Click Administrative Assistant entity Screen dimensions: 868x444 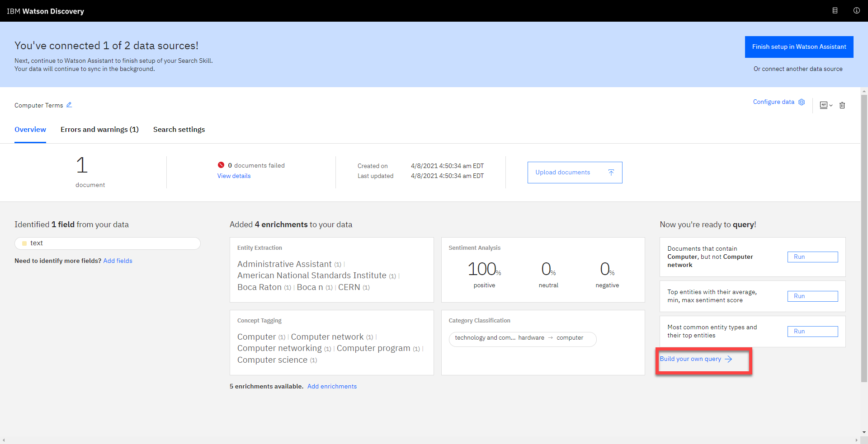(284, 264)
